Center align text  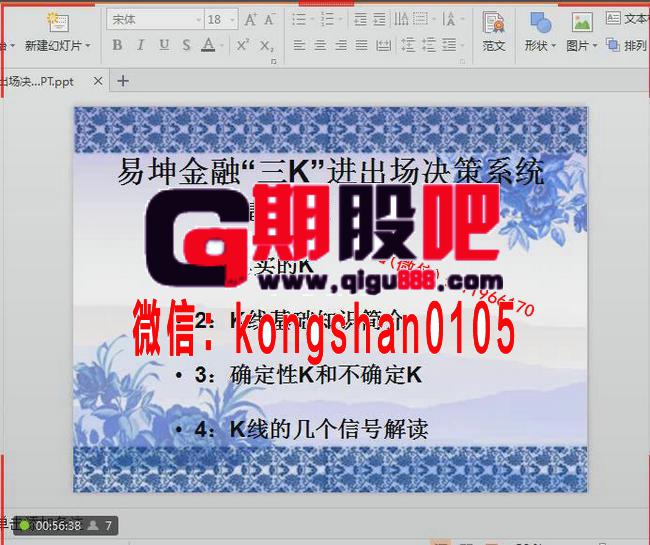click(320, 45)
